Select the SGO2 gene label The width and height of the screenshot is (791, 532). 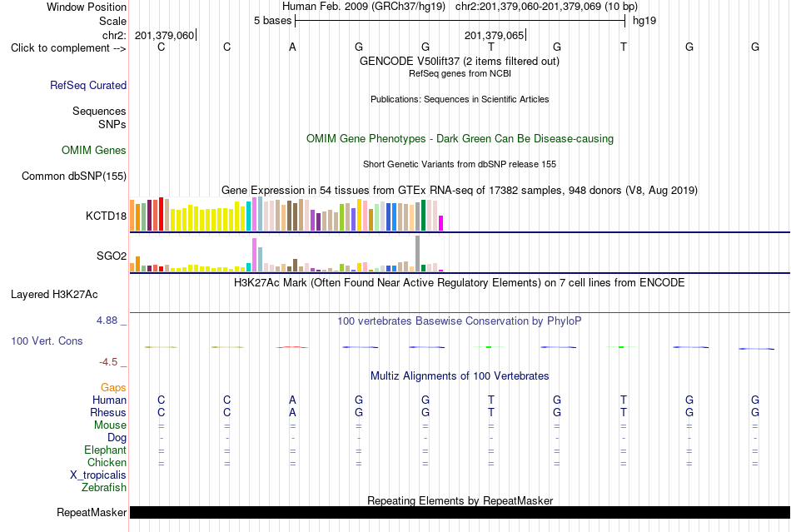pos(112,256)
